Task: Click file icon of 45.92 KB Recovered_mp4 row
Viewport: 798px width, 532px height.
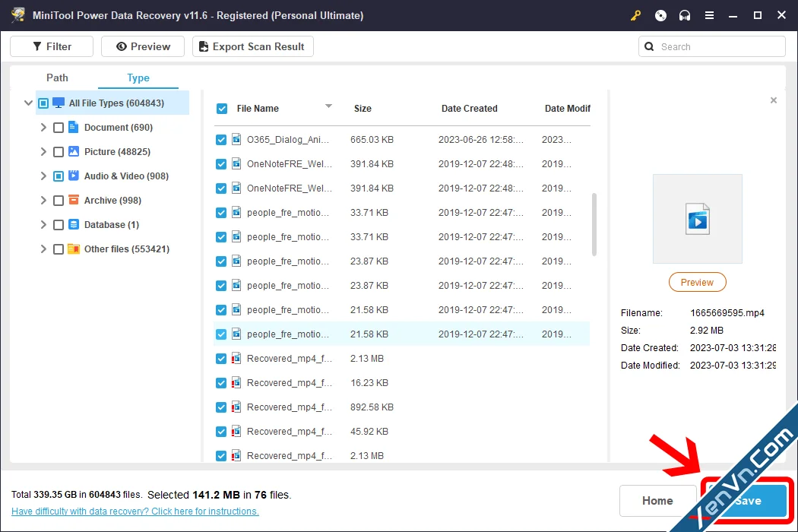Action: coord(236,432)
